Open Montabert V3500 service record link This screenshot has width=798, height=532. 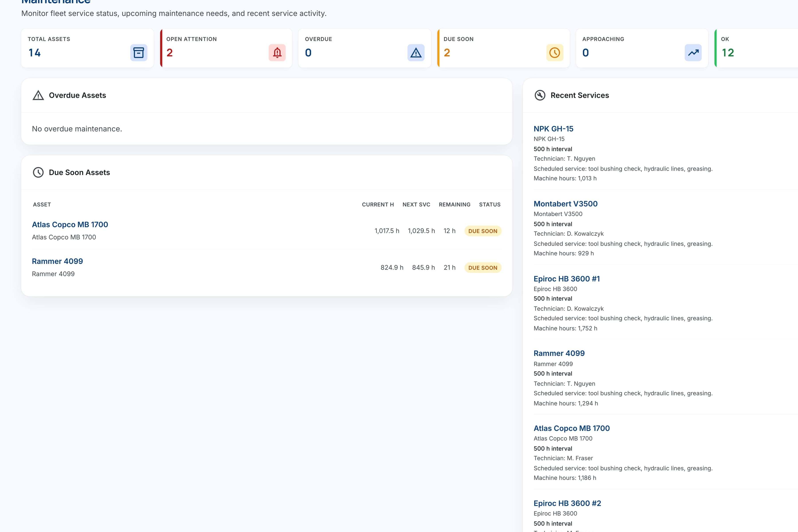(566, 204)
